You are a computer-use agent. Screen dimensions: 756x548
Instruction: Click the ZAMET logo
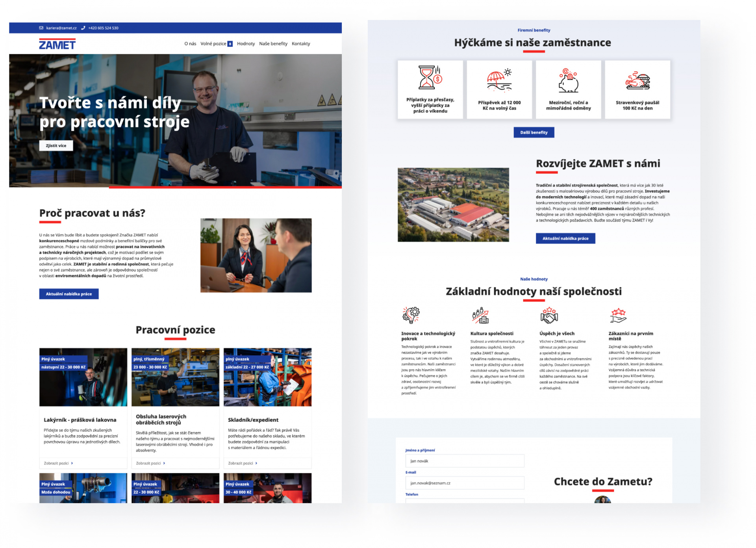(57, 44)
